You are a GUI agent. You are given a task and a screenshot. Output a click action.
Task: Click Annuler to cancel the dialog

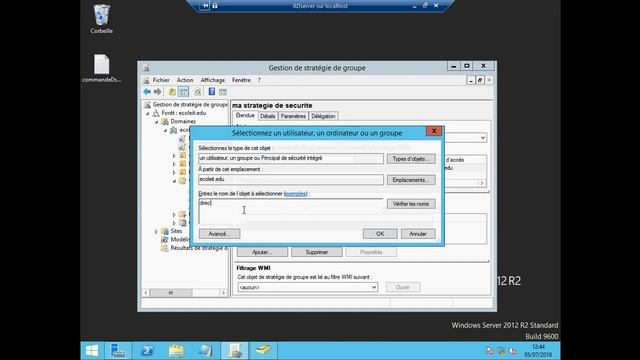tap(418, 234)
